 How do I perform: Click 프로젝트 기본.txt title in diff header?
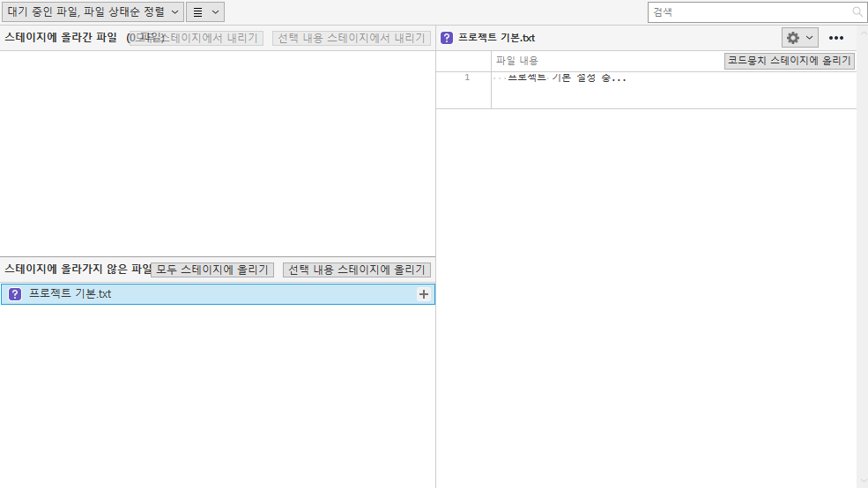pos(496,38)
